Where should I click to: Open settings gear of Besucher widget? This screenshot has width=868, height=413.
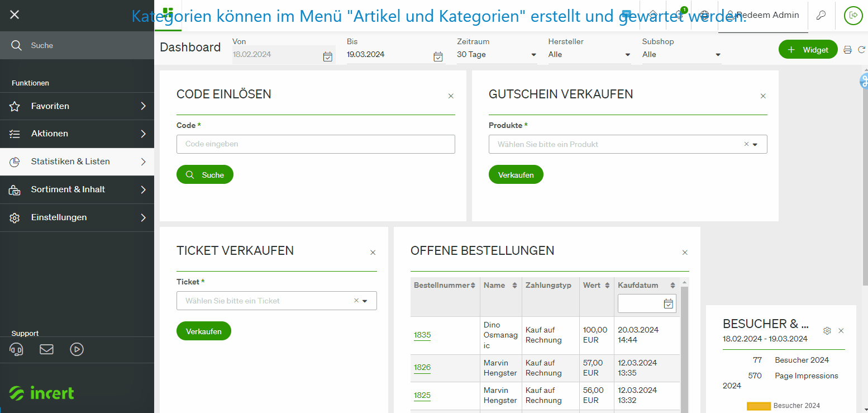[x=827, y=331]
